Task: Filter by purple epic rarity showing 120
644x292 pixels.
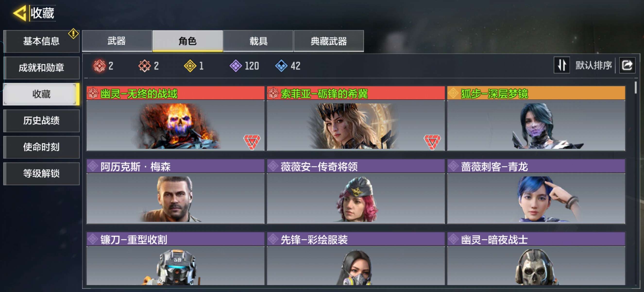Action: click(236, 66)
